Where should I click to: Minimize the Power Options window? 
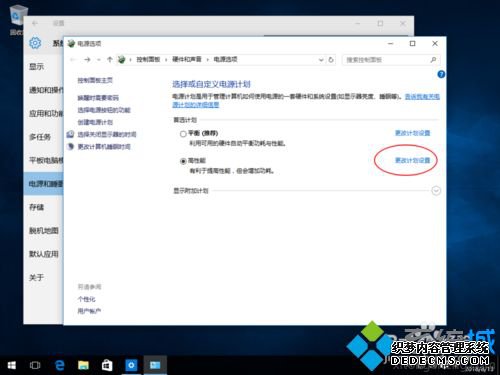pos(391,43)
